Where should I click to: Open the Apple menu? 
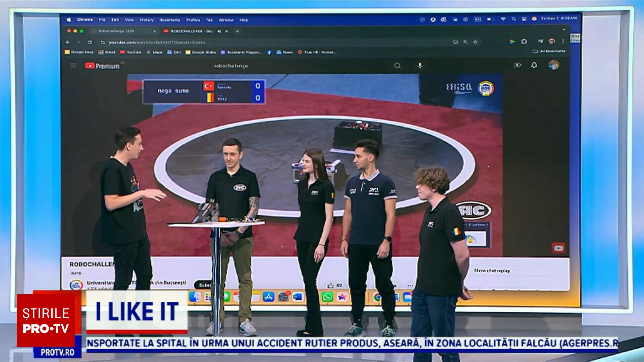click(x=69, y=20)
